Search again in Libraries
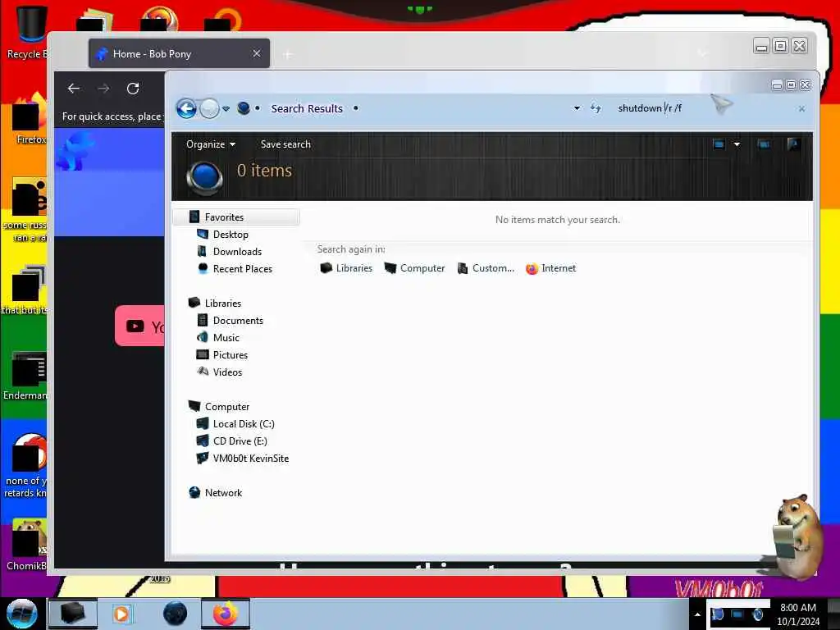This screenshot has height=630, width=840. point(346,268)
